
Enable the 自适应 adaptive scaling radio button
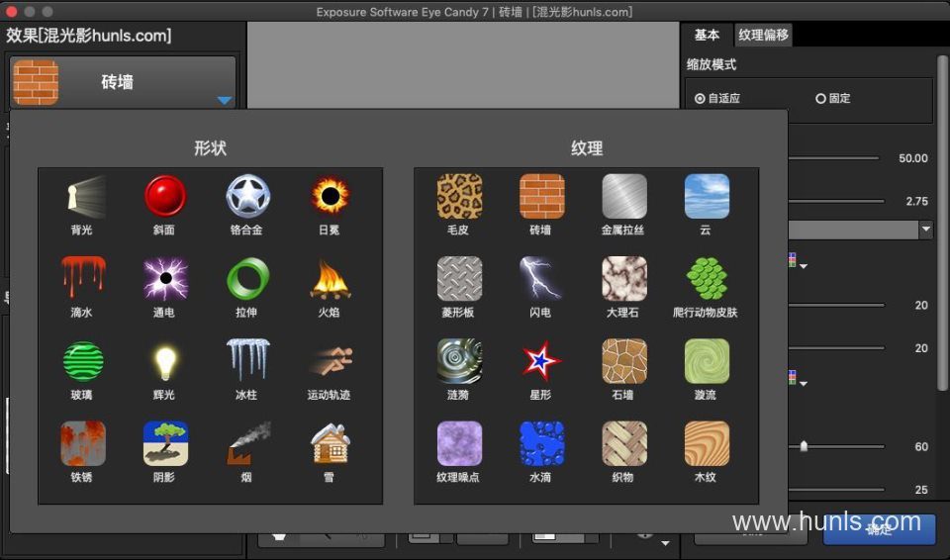pos(700,98)
